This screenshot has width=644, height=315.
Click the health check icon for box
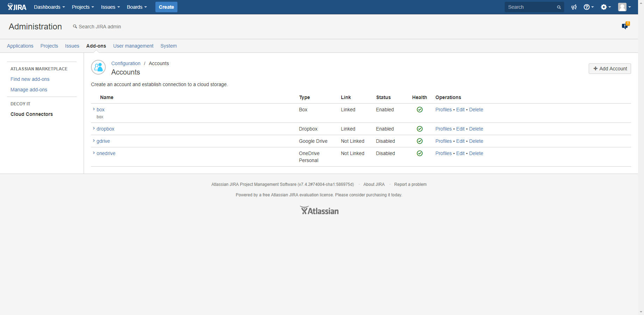420,110
